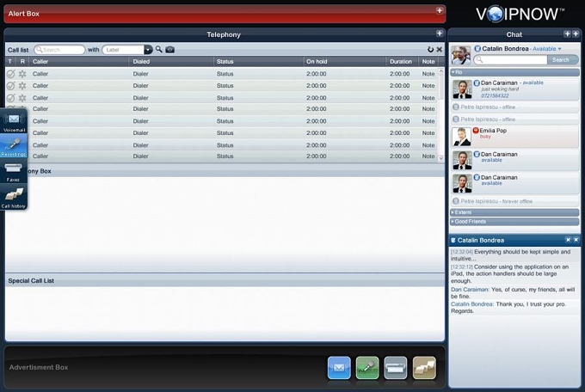Sort by the Duration column header

pyautogui.click(x=401, y=62)
